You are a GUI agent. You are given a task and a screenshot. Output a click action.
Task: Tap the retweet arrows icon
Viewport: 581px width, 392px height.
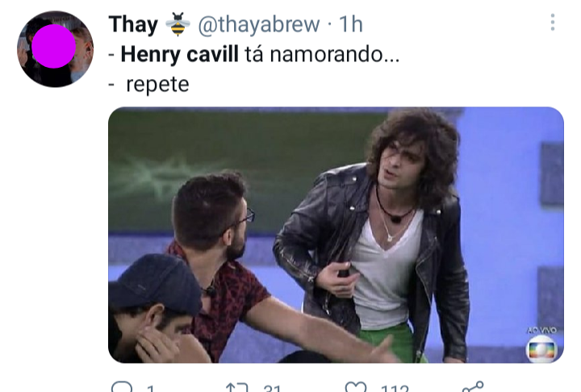236,387
